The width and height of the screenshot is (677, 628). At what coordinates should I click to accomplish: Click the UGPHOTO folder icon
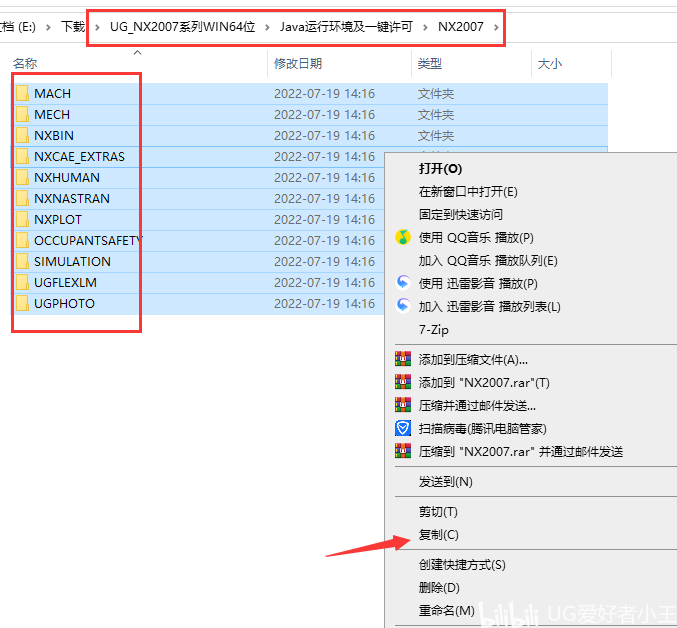22,303
